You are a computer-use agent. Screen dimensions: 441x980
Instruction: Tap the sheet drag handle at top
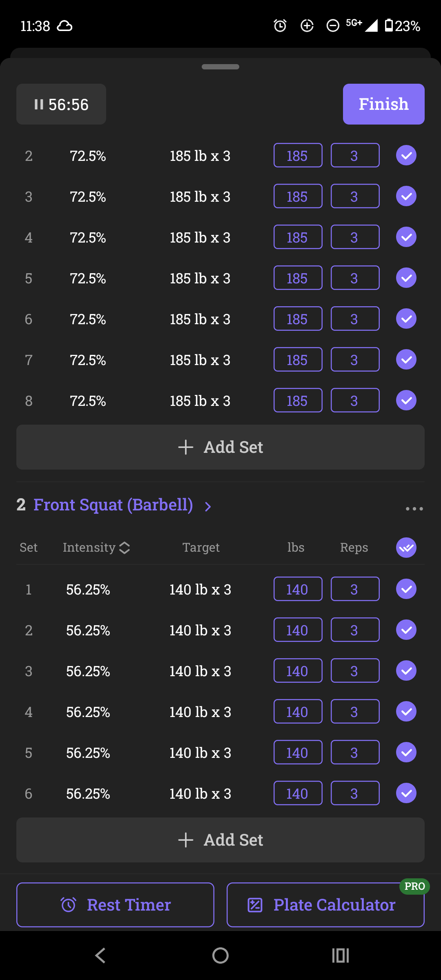(220, 67)
